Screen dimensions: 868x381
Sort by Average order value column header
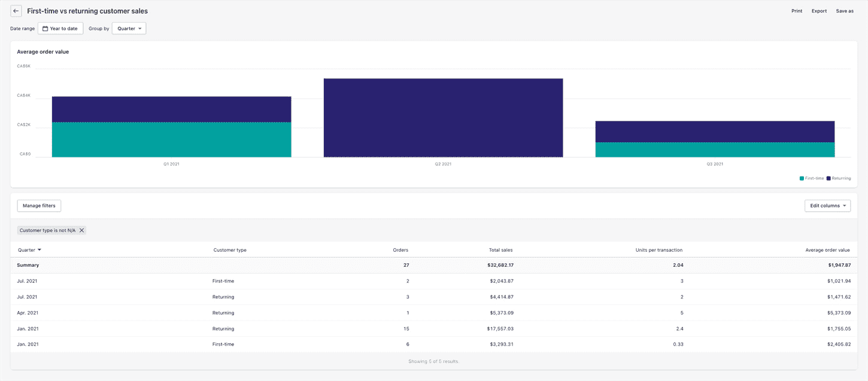coord(828,250)
